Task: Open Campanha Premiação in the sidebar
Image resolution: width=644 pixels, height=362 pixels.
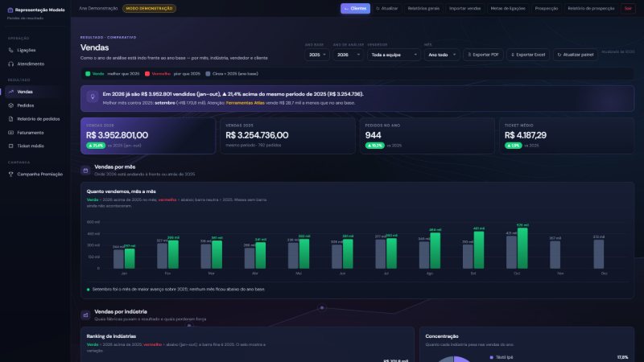Action: (x=35, y=175)
